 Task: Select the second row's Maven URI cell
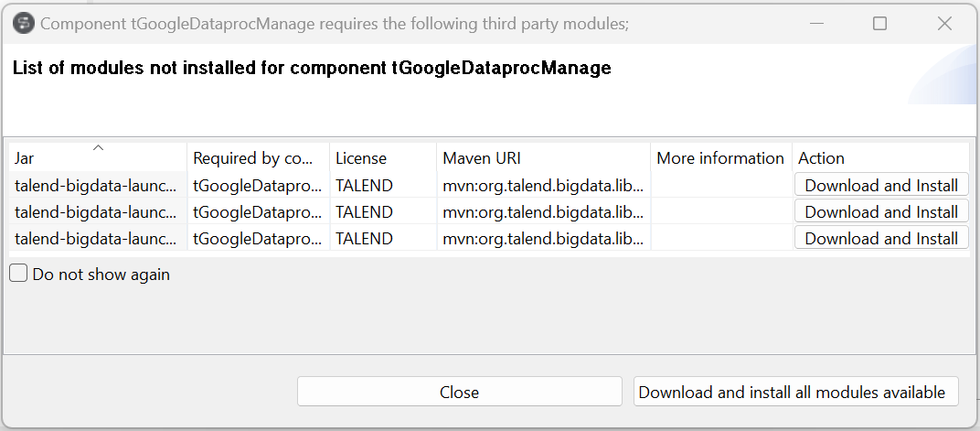click(x=543, y=212)
